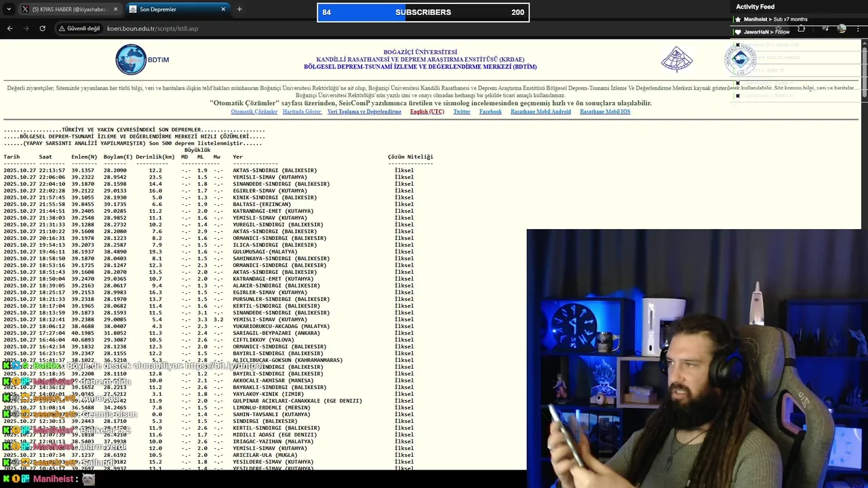The height and width of the screenshot is (488, 868).
Task: Select the ARICILAR-ULA (MUGLA) row
Action: [208, 455]
